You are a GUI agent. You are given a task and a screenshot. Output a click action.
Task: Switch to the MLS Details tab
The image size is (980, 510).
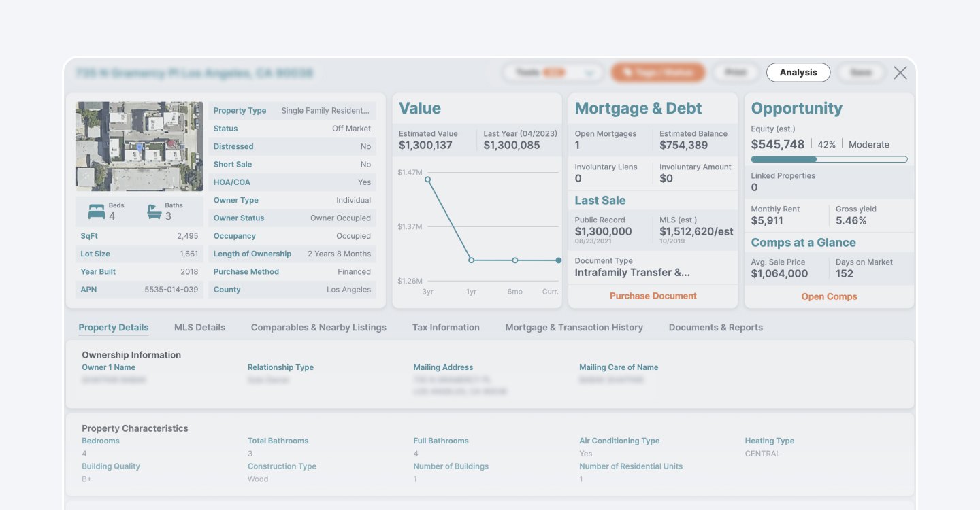click(x=199, y=327)
